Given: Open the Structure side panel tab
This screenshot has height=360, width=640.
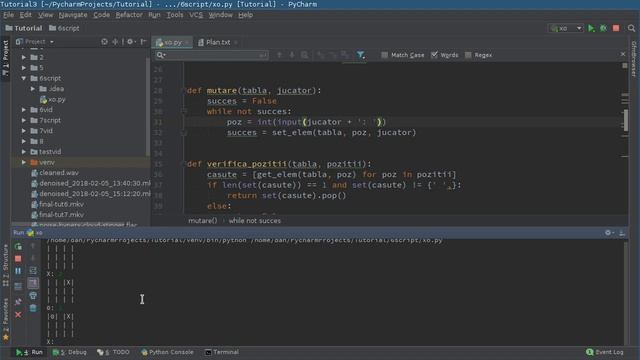Looking at the screenshot, I should click(x=5, y=264).
